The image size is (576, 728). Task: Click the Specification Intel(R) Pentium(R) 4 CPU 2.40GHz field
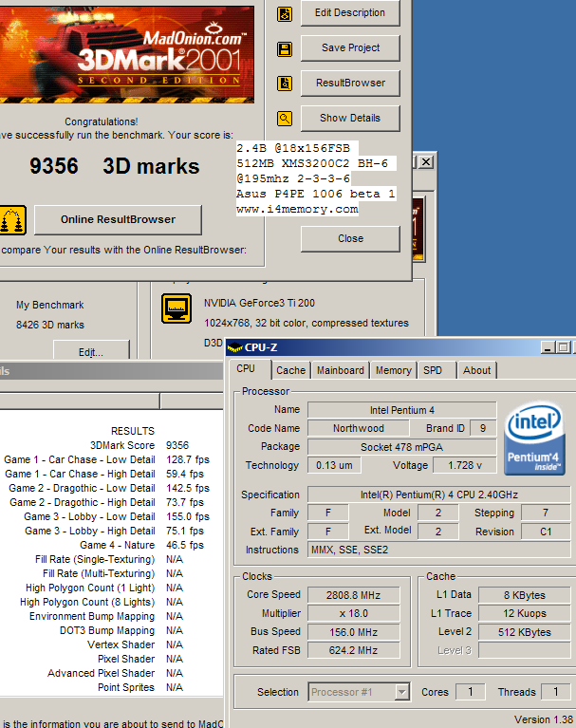[x=439, y=495]
